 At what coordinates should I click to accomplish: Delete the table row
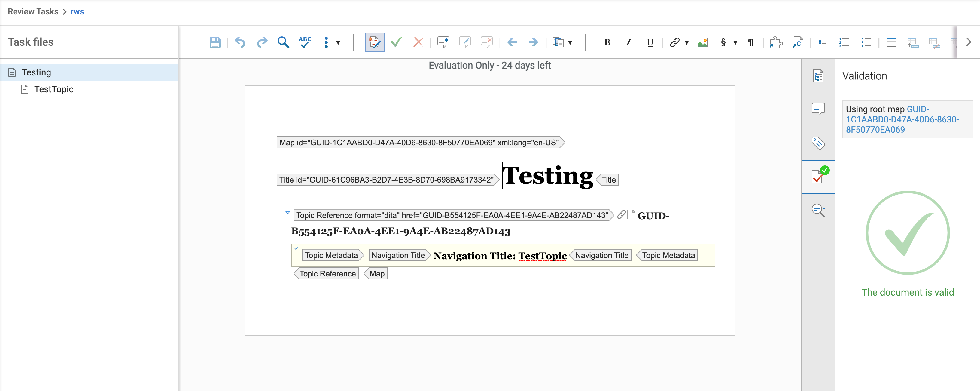tap(934, 43)
